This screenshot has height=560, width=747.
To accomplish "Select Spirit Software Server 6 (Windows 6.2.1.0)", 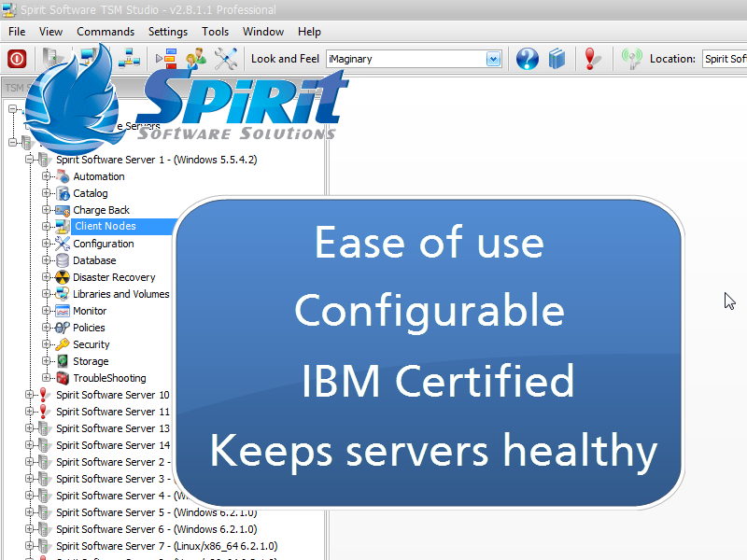I will click(x=156, y=529).
